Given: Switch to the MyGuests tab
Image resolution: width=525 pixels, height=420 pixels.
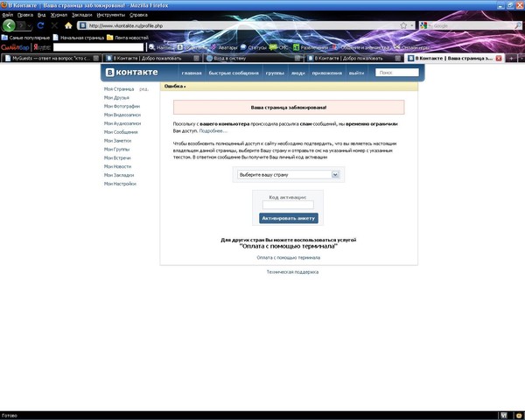Looking at the screenshot, I should click(x=51, y=59).
